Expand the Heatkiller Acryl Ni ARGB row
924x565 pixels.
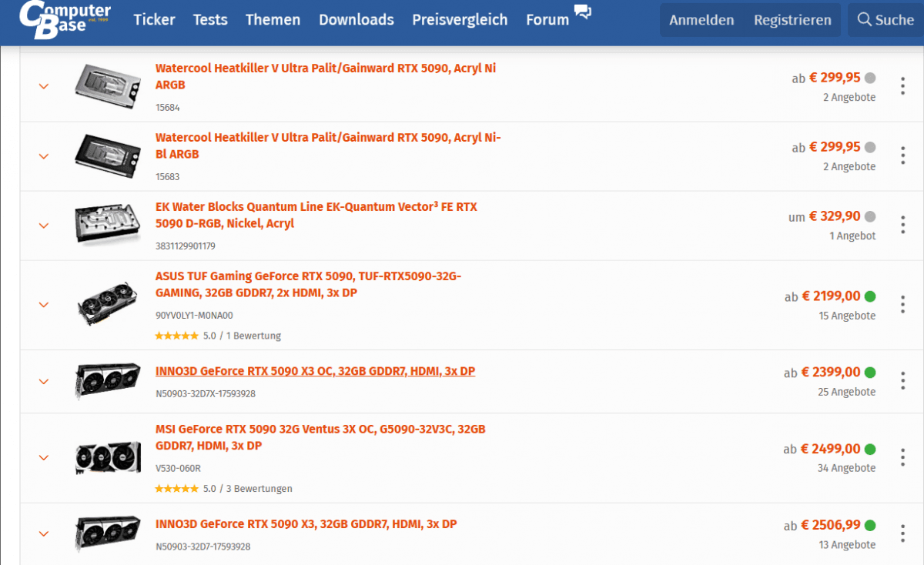click(x=44, y=86)
